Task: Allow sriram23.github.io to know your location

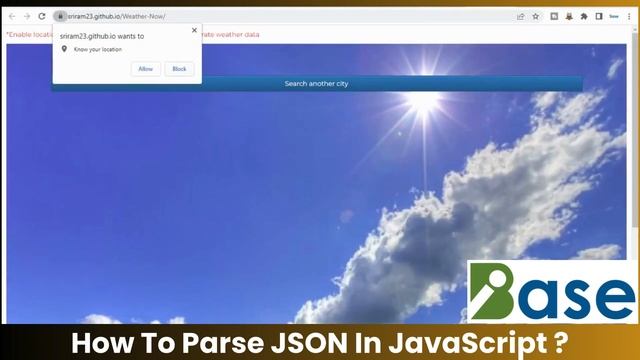Action: [146, 69]
